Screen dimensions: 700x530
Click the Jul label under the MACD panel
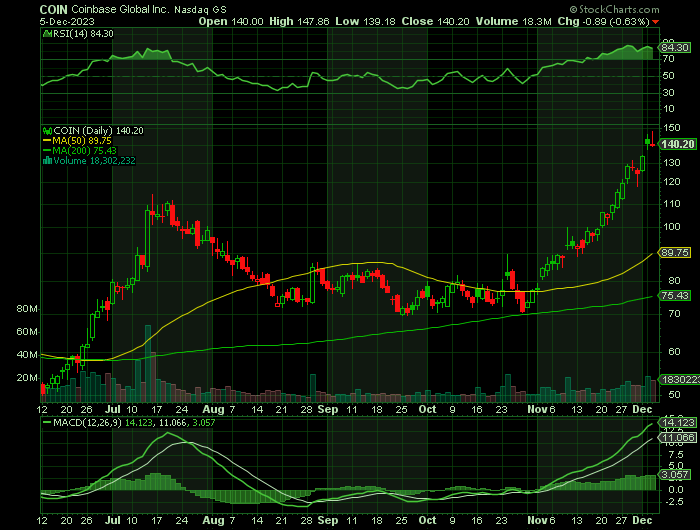click(113, 520)
